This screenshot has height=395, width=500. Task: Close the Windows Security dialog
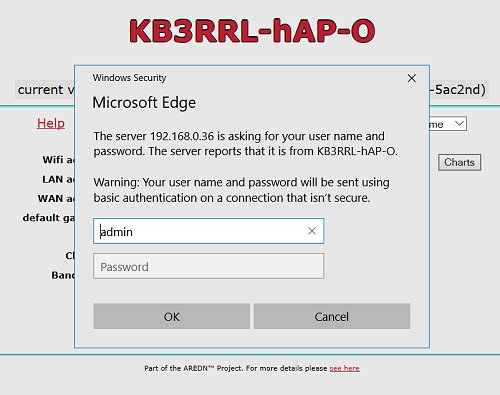(412, 78)
